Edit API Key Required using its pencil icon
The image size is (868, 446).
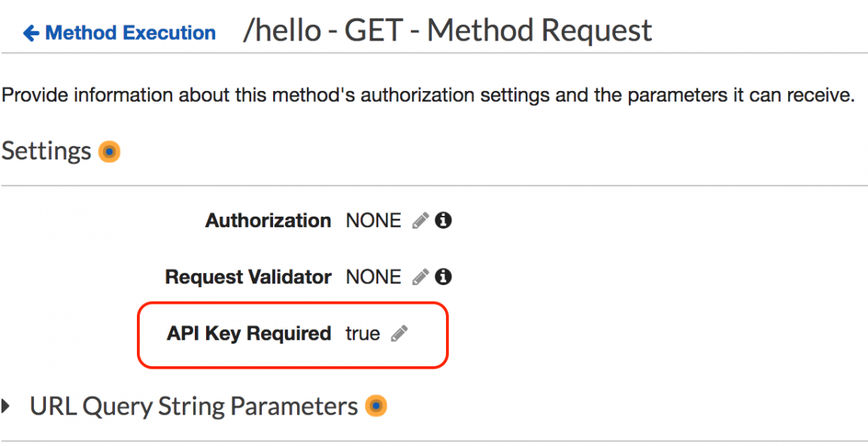click(x=400, y=333)
